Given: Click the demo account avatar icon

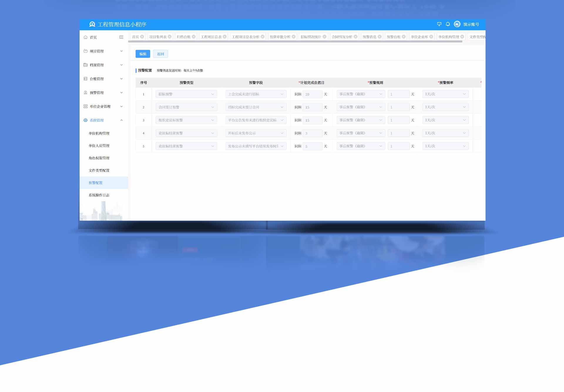Looking at the screenshot, I should pos(457,24).
